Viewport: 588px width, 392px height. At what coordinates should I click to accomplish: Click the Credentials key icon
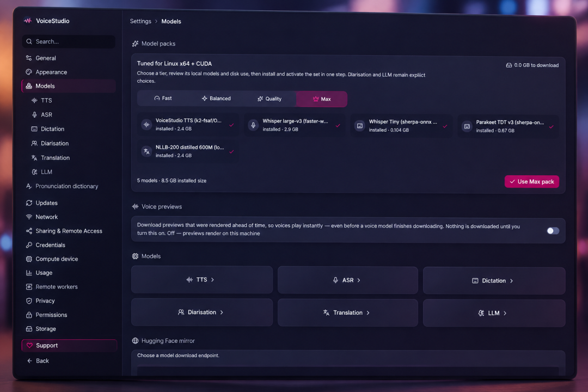29,245
